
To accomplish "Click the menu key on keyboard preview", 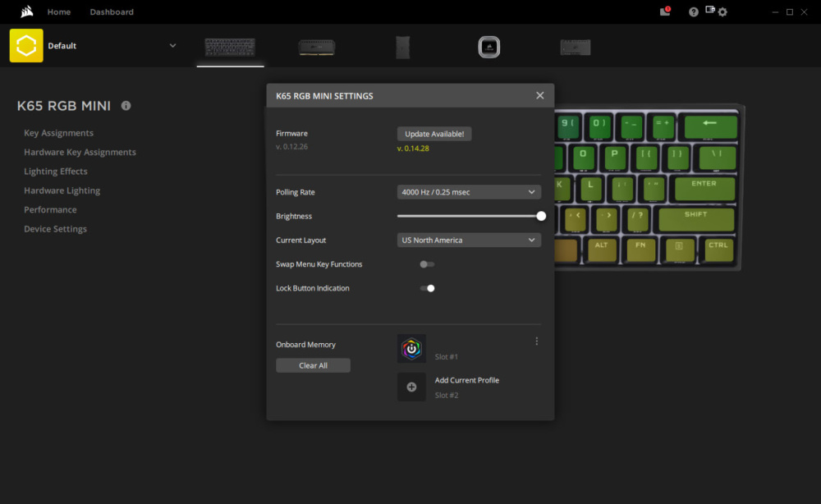I will pos(679,250).
